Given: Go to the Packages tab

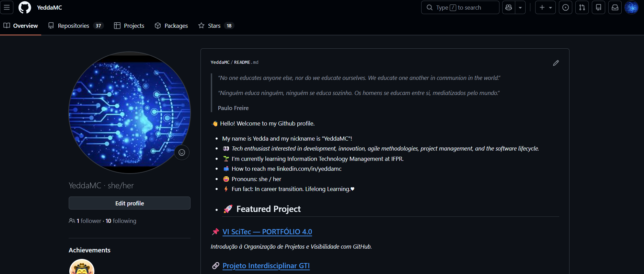Looking at the screenshot, I should coord(171,26).
